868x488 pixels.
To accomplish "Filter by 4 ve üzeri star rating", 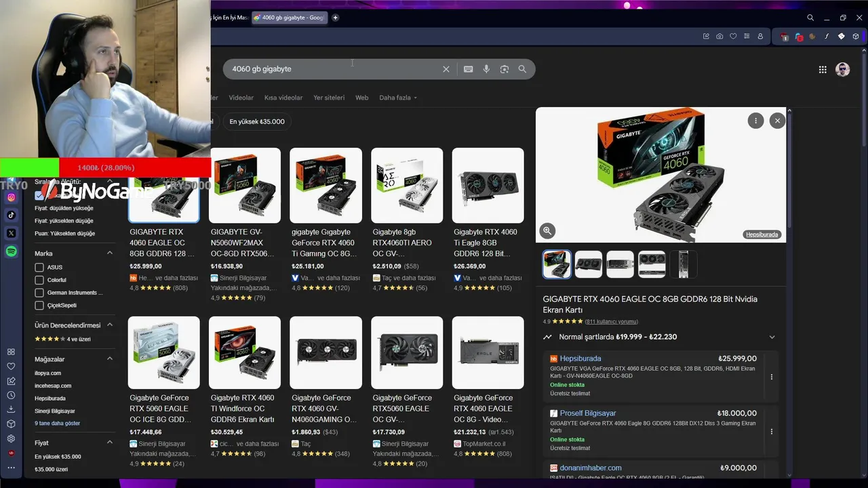I will pyautogui.click(x=62, y=339).
